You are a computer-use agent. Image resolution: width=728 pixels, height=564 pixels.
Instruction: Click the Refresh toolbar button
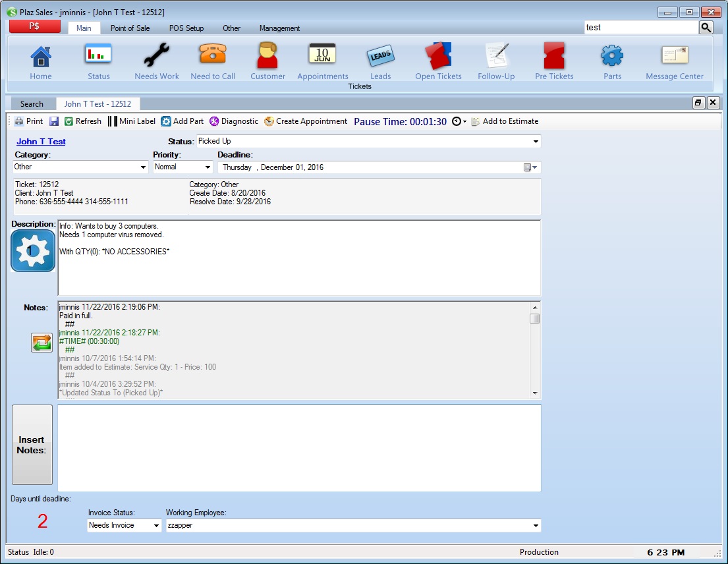(x=82, y=121)
